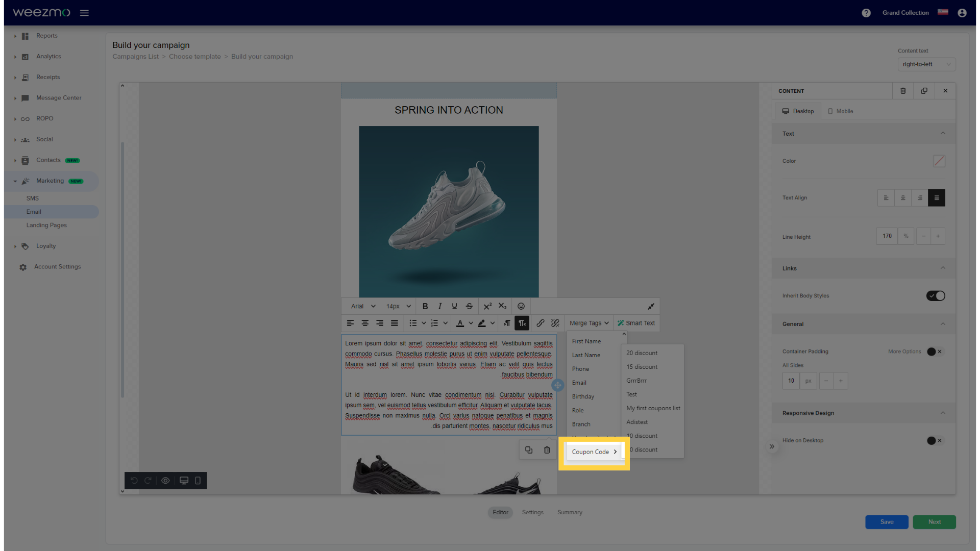Click the Emoji inserter icon

(x=521, y=306)
